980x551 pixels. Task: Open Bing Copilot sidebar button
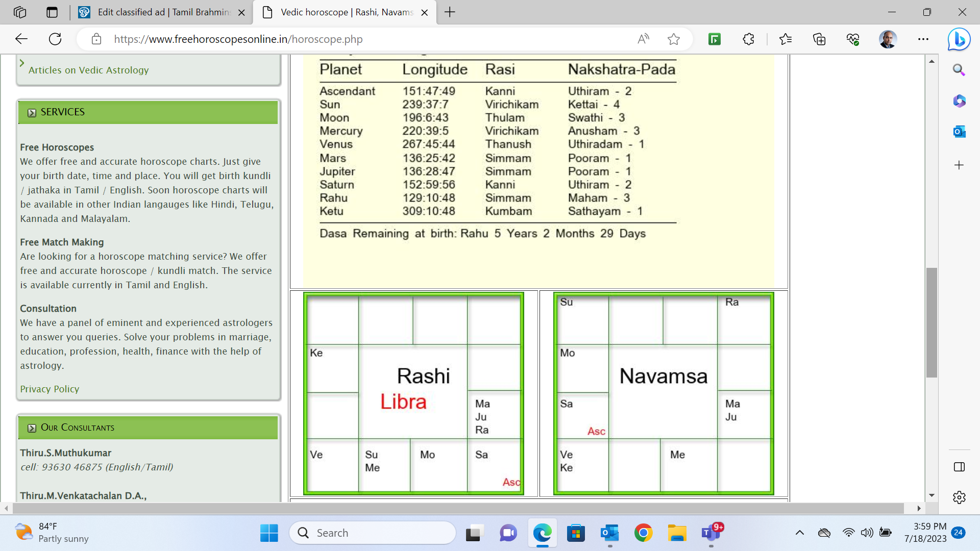(x=959, y=39)
